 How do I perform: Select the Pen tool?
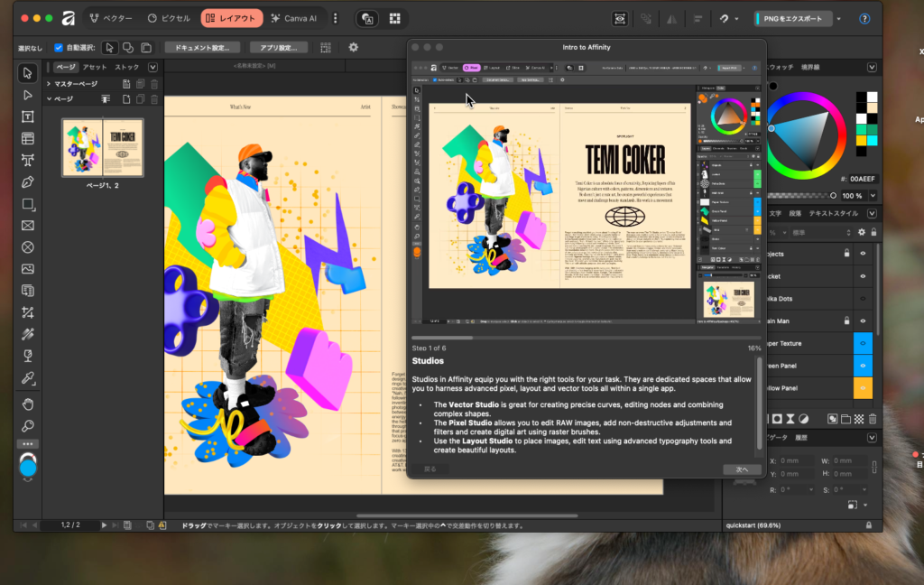click(27, 182)
